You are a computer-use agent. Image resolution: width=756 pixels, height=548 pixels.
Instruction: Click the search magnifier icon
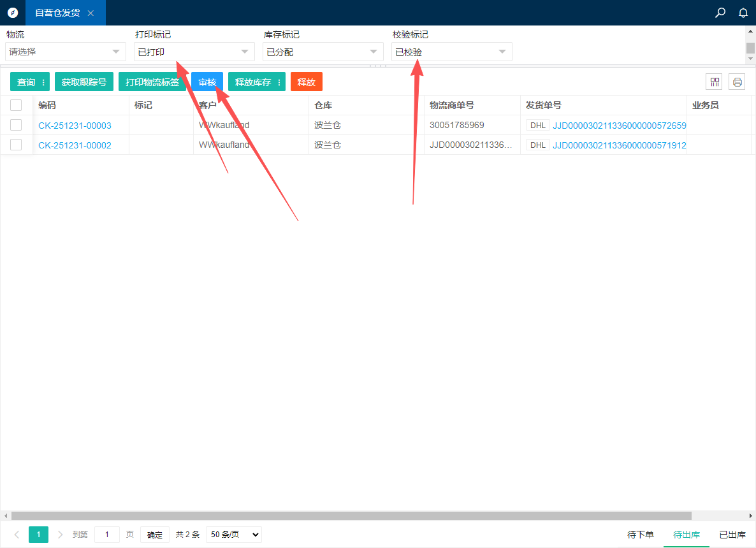tap(720, 13)
